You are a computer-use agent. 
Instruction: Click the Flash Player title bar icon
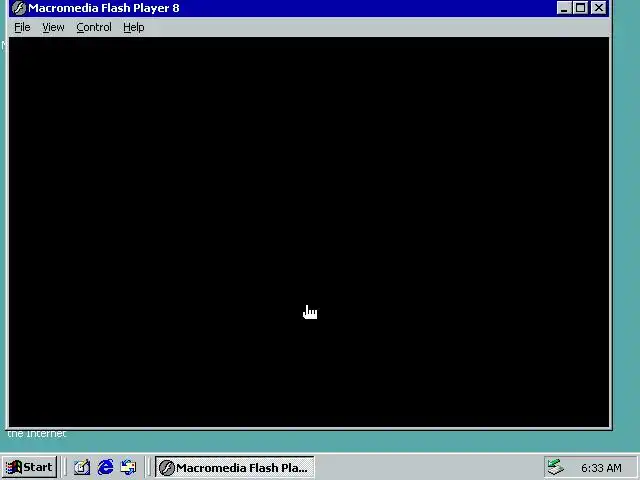19,8
